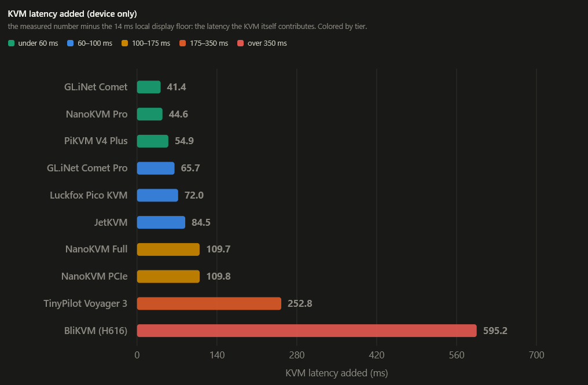Click the 'JetKVM' row label

111,222
